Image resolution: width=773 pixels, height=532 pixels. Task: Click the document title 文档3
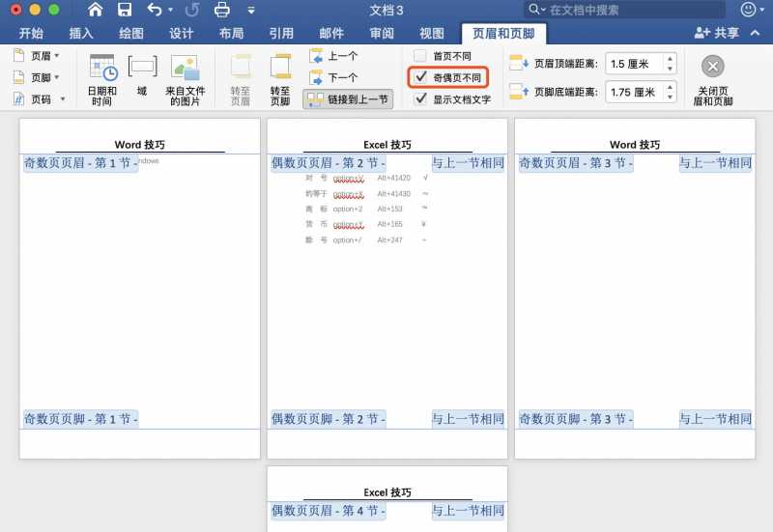click(386, 10)
